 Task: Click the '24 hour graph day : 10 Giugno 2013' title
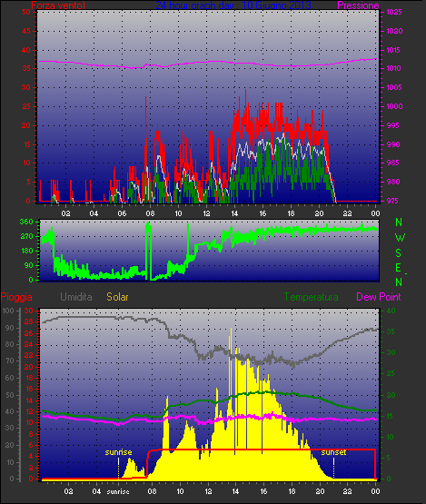[x=233, y=5]
